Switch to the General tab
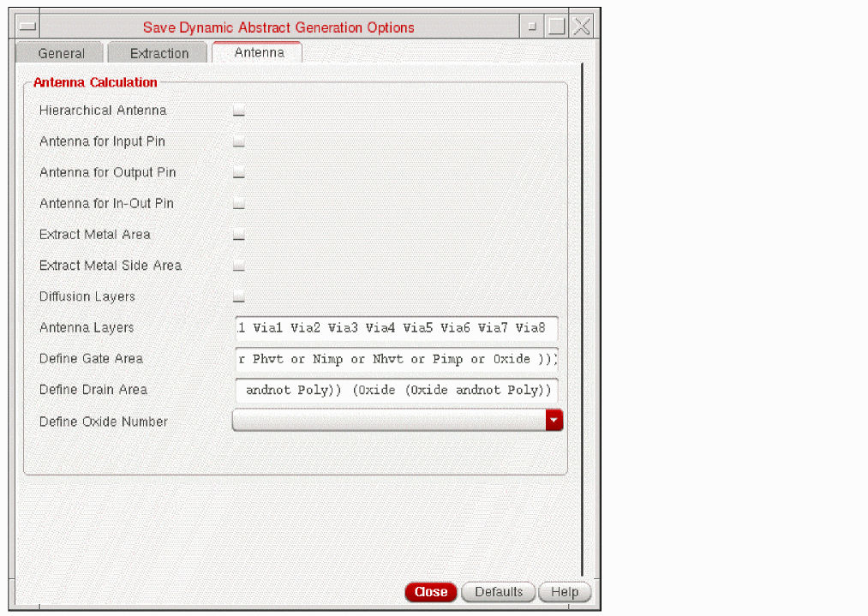This screenshot has width=868, height=616. 61,53
